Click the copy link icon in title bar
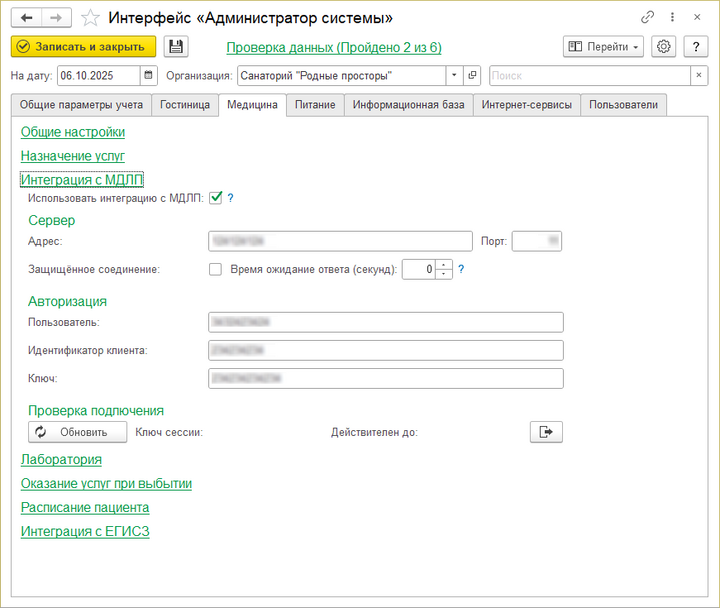 coord(647,18)
